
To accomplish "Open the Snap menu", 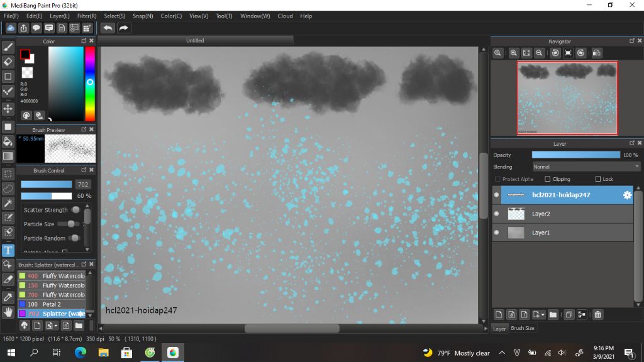I will coord(143,16).
